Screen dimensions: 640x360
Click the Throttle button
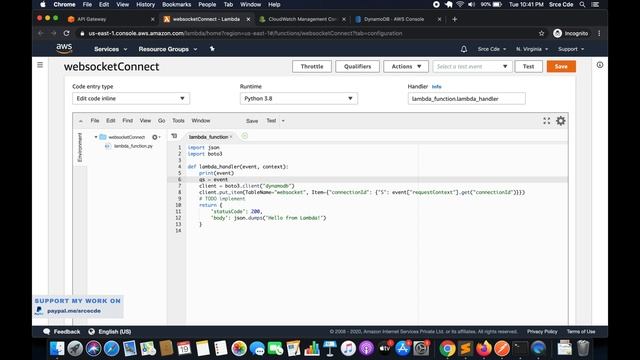coord(312,67)
